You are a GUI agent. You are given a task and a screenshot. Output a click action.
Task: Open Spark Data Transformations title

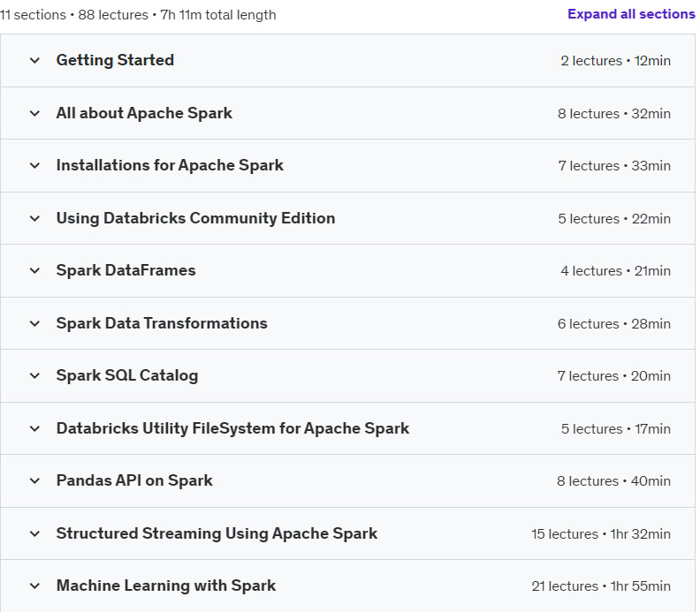[162, 323]
